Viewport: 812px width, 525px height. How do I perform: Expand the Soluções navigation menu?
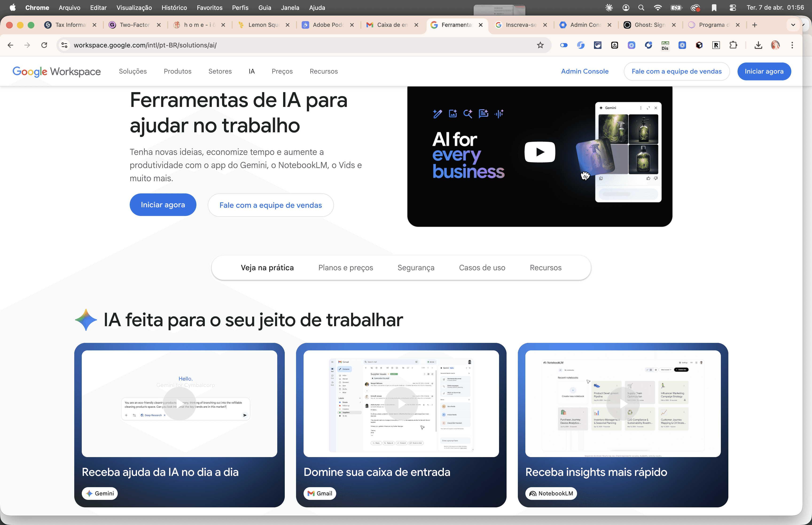coord(133,71)
